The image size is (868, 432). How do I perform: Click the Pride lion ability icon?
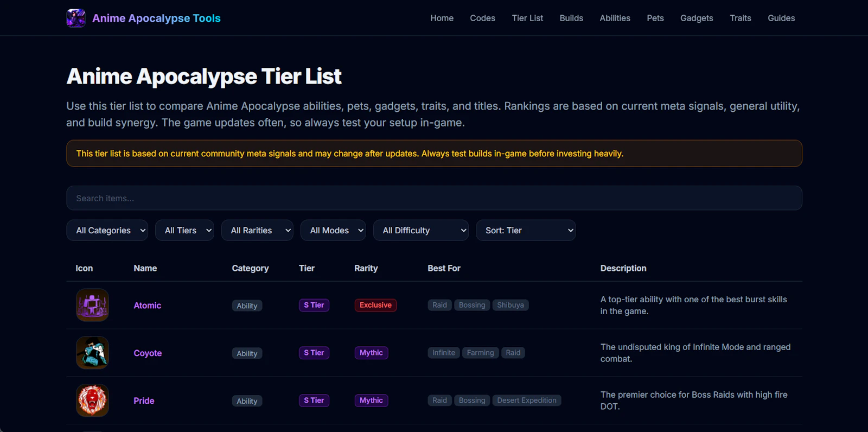(x=92, y=401)
